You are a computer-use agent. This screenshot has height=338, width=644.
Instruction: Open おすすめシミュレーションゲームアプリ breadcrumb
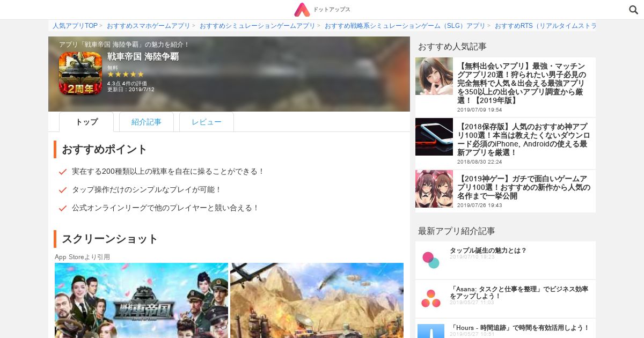pos(258,26)
